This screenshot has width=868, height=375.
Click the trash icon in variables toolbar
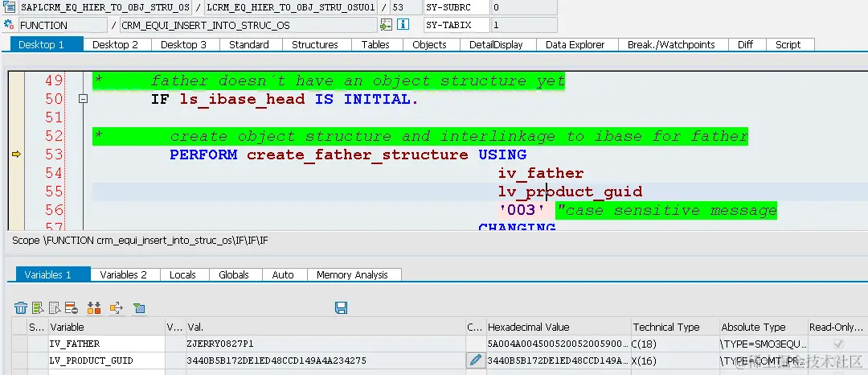[21, 308]
